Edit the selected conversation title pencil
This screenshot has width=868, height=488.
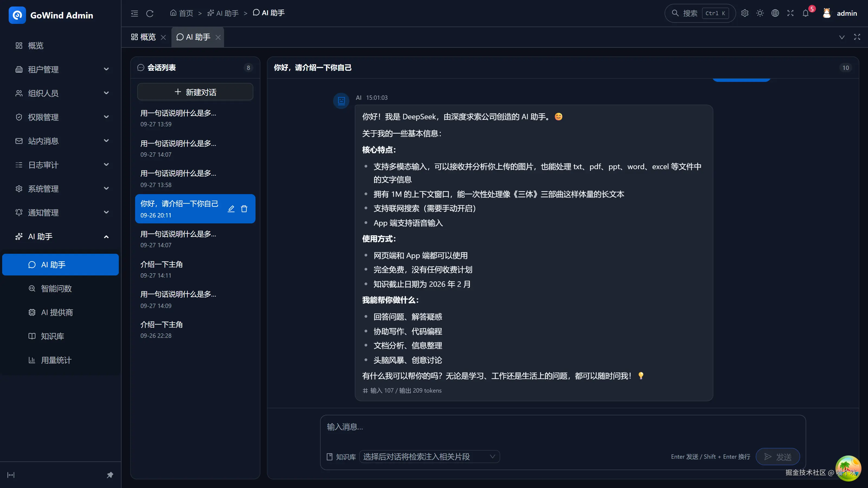(x=231, y=209)
